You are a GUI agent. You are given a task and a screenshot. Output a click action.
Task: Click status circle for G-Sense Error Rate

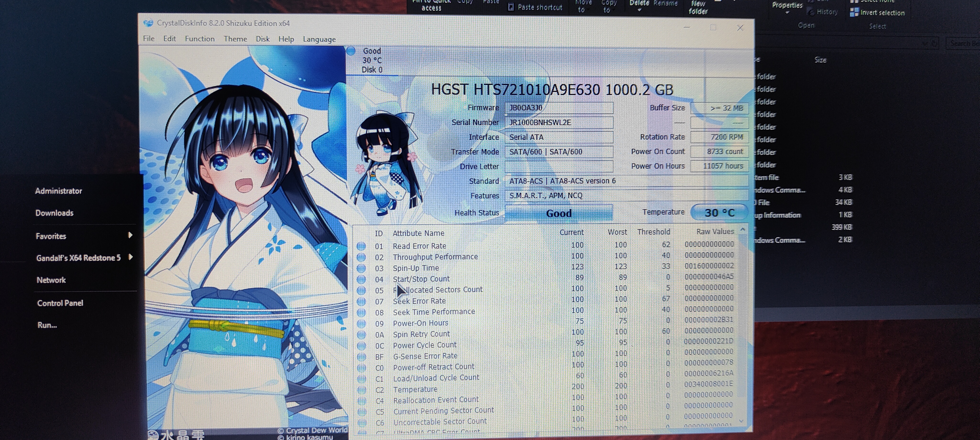pos(361,357)
